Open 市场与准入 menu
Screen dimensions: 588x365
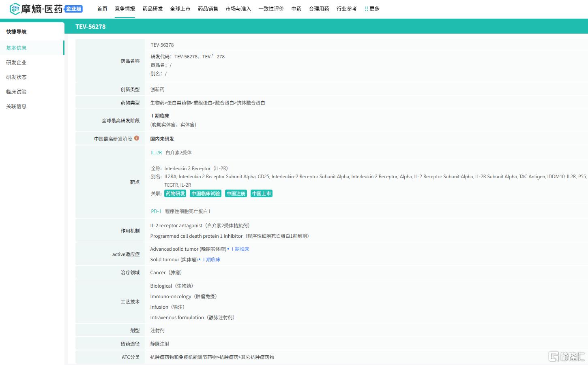(x=238, y=9)
